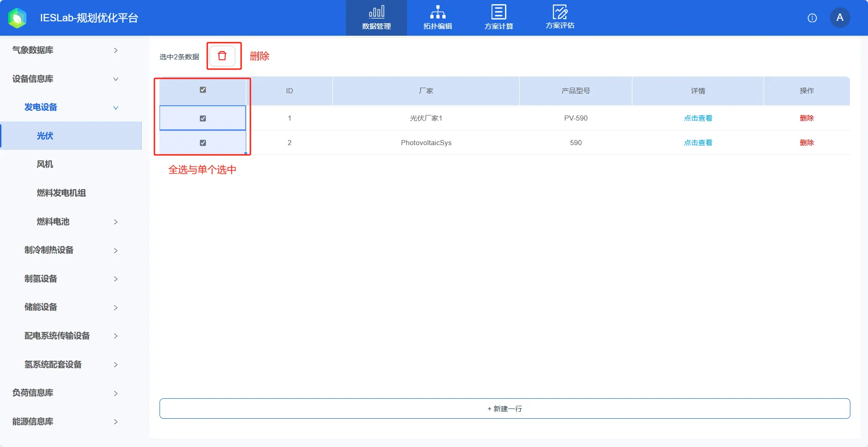Collapse the 设备信息库 menu
868x447 pixels.
coord(71,79)
